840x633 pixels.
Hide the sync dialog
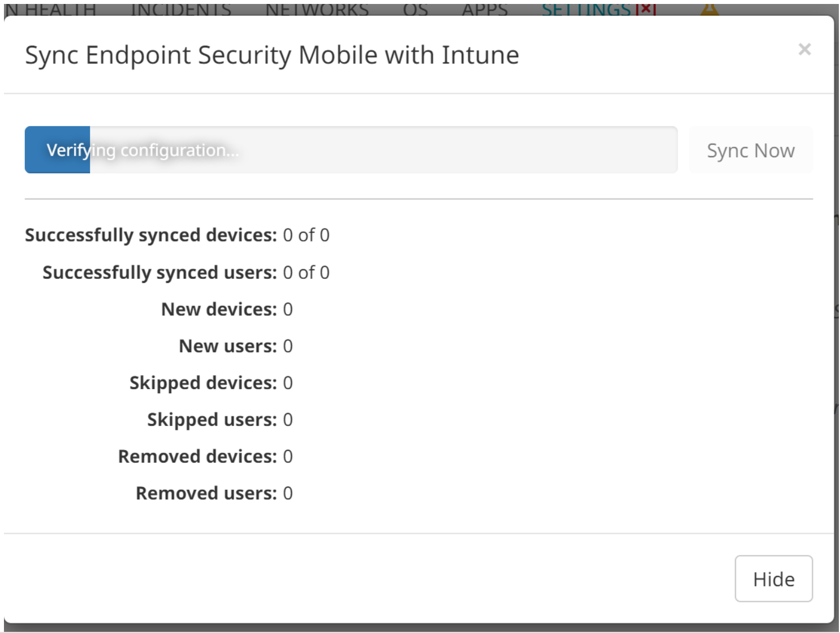pyautogui.click(x=773, y=579)
